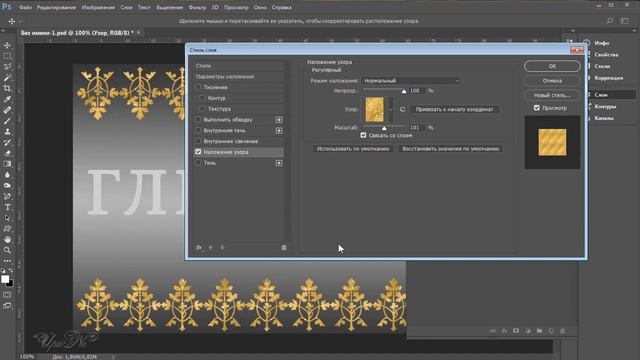640x360 pixels.
Task: Add another Выполнить обводку effect with plus
Action: coord(279,120)
